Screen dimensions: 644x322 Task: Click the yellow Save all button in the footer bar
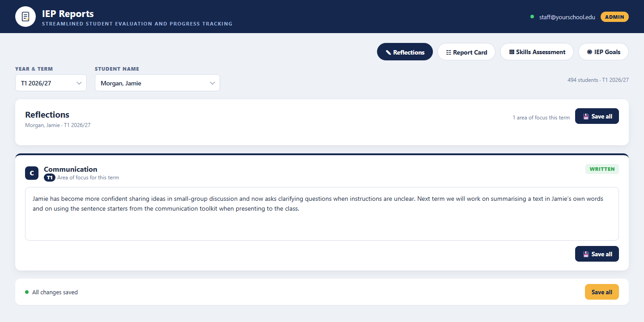[x=602, y=292]
